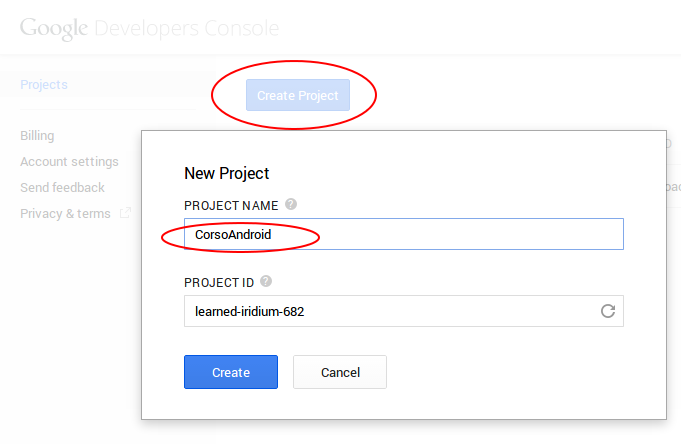681x444 pixels.
Task: Click the Project ID field learned-iridium-682
Action: (x=403, y=311)
